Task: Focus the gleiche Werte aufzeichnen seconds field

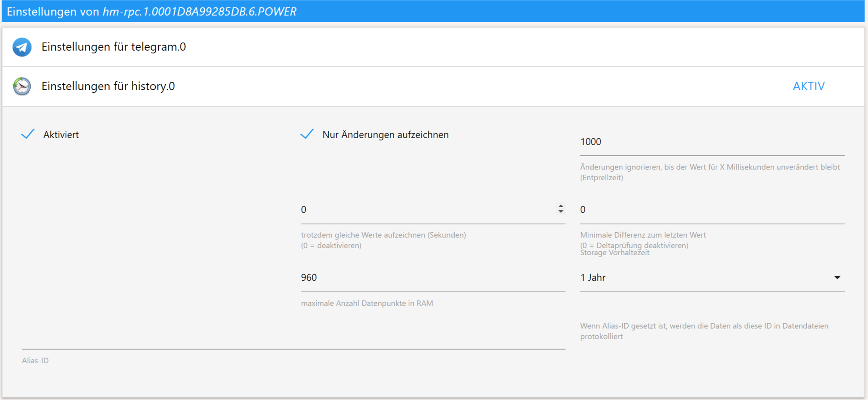Action: point(425,210)
